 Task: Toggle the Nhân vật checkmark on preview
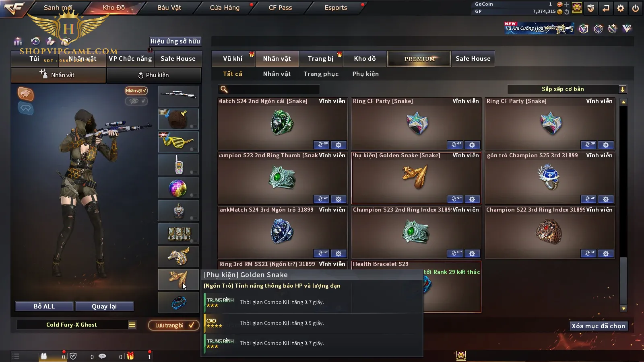[x=136, y=90]
